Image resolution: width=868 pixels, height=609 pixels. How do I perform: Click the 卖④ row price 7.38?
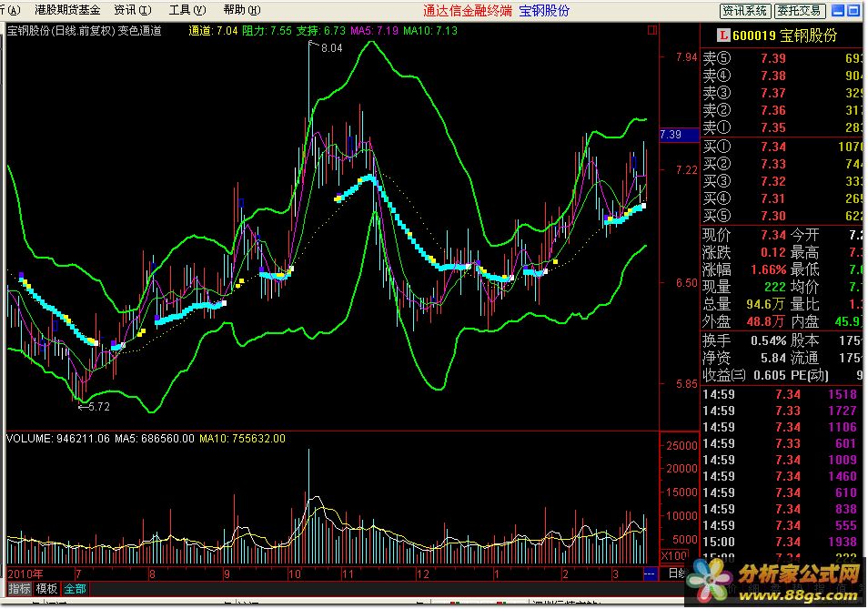tap(773, 76)
